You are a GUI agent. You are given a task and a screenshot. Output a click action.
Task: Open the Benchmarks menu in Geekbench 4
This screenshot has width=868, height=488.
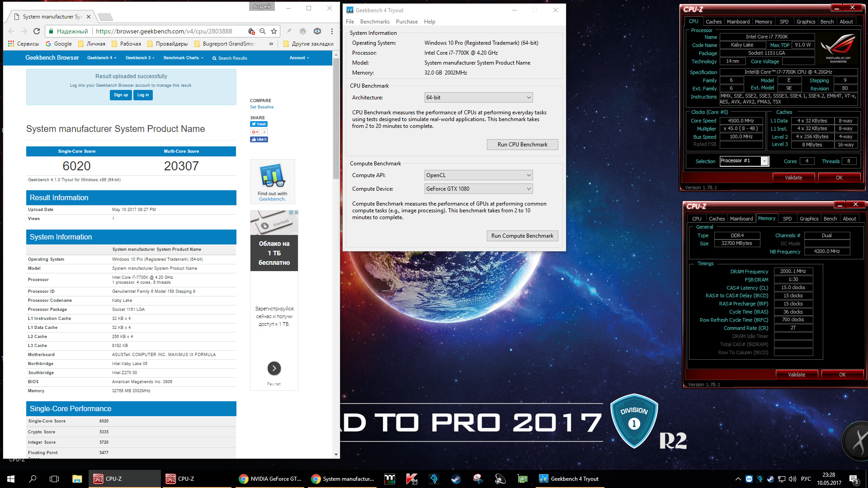click(375, 22)
